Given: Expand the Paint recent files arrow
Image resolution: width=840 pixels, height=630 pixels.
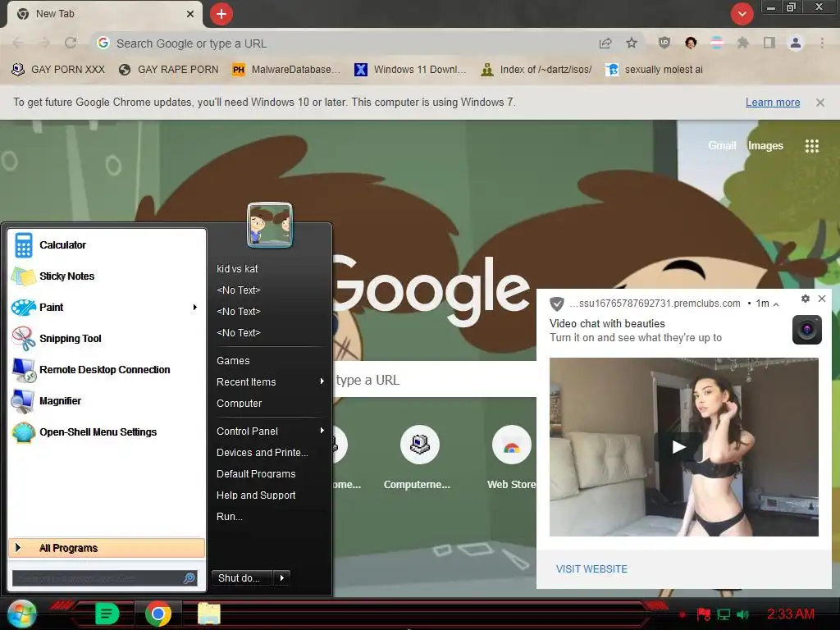Looking at the screenshot, I should click(x=195, y=307).
